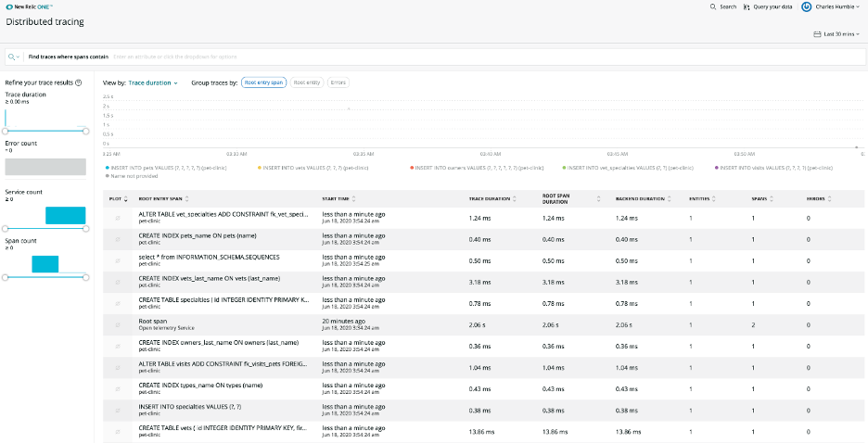Group traces by Root entry span
Screen dimensions: 868x443
[264, 83]
